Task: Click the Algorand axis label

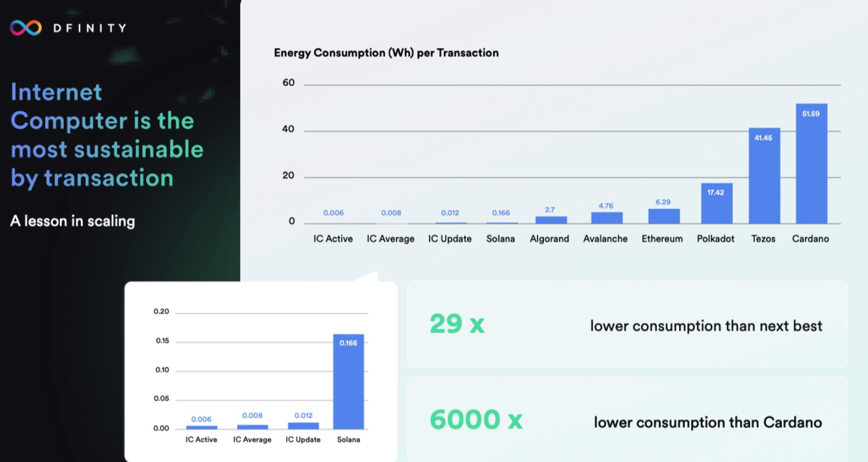Action: pyautogui.click(x=550, y=239)
